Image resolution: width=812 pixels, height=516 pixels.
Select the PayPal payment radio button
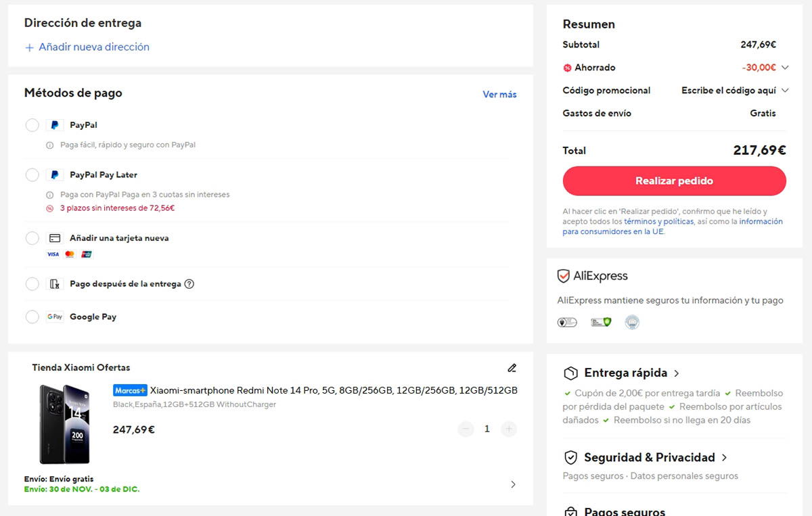(x=32, y=124)
